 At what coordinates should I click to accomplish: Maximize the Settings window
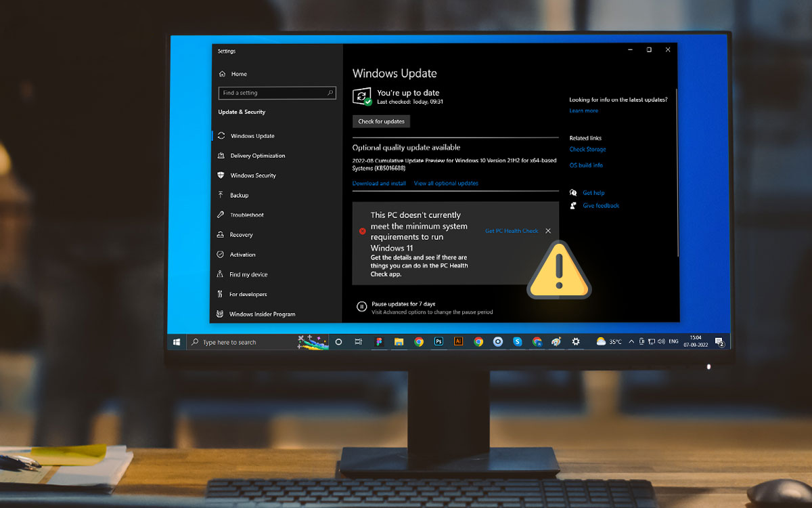click(x=649, y=49)
